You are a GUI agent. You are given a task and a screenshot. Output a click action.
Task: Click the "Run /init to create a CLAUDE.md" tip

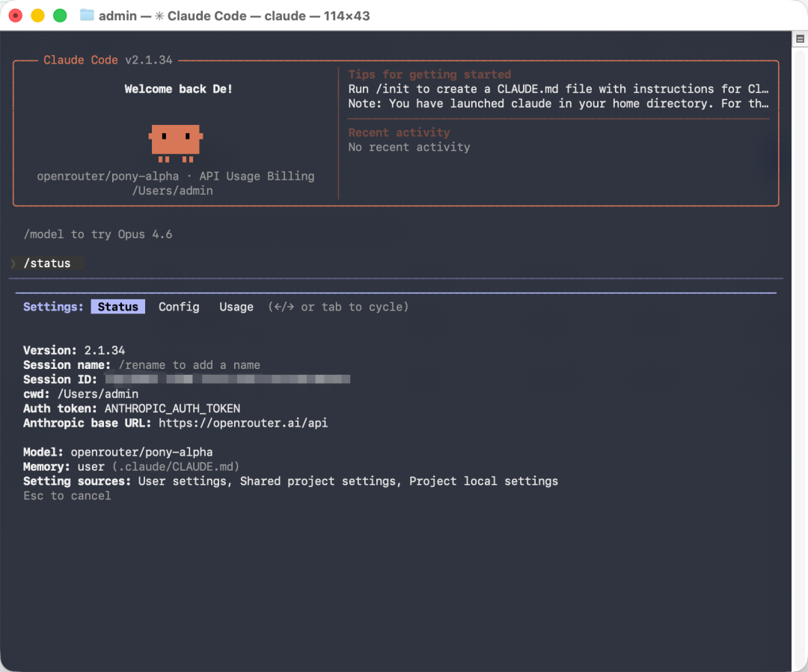click(x=559, y=88)
